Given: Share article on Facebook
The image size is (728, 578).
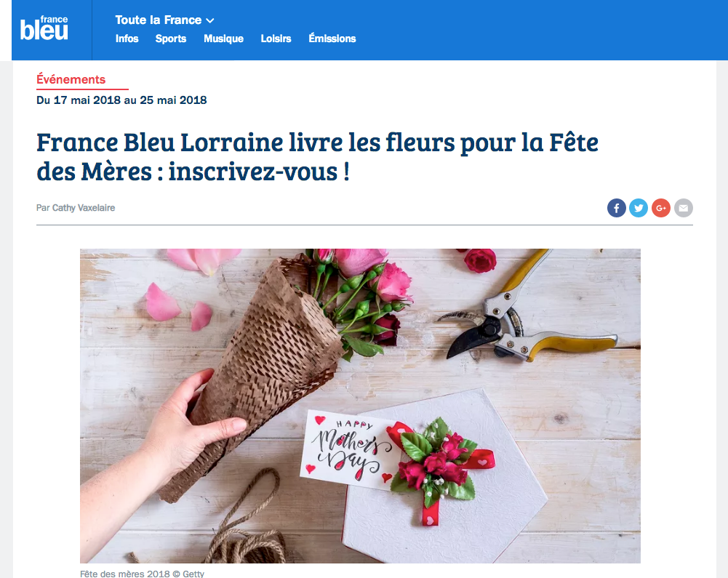Looking at the screenshot, I should (x=616, y=208).
